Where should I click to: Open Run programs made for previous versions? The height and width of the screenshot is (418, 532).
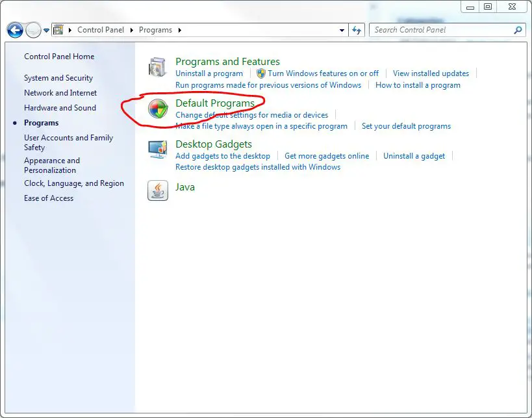(x=268, y=85)
